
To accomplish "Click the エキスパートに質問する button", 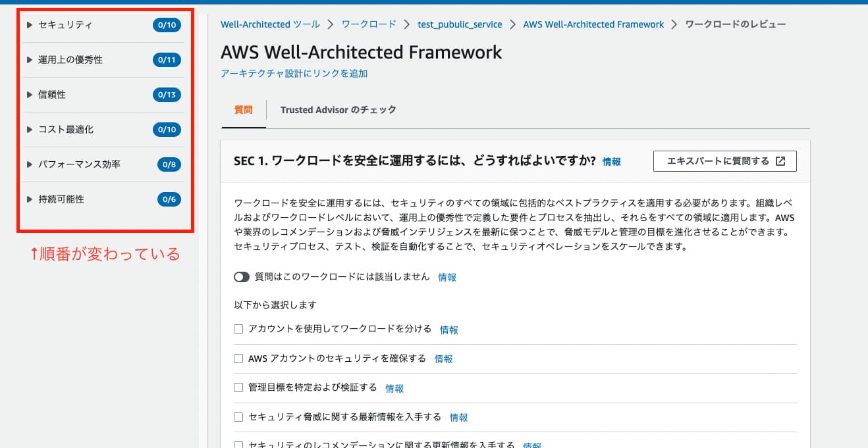I will point(724,161).
